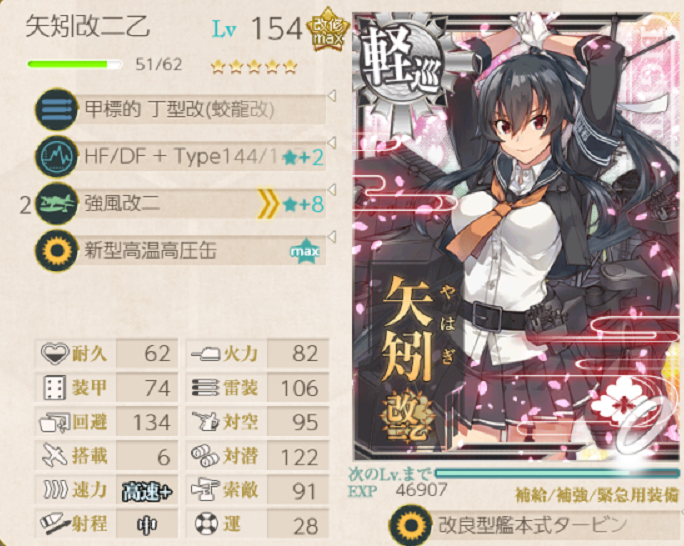684x546 pixels.
Task: Expand the arrow beside 強風改二 slot
Action: (x=332, y=190)
